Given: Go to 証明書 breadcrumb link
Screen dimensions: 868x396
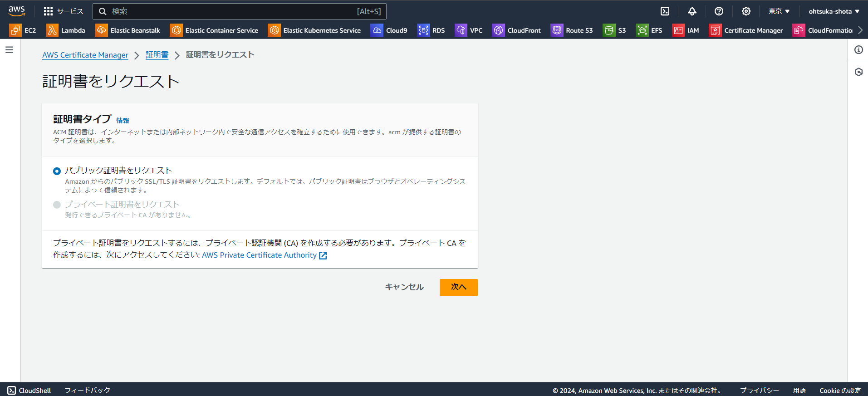Looking at the screenshot, I should 157,55.
